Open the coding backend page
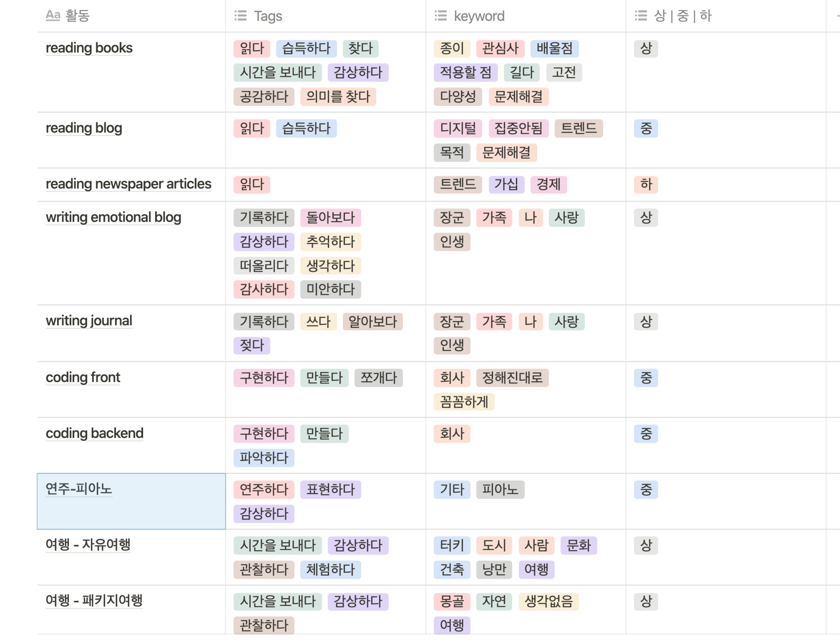This screenshot has height=644, width=840. [94, 434]
